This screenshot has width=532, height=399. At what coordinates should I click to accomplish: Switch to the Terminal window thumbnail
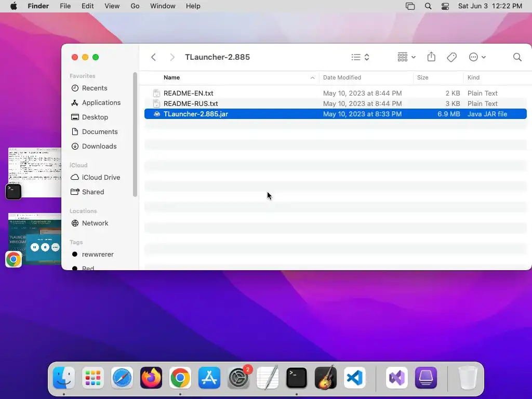click(35, 172)
